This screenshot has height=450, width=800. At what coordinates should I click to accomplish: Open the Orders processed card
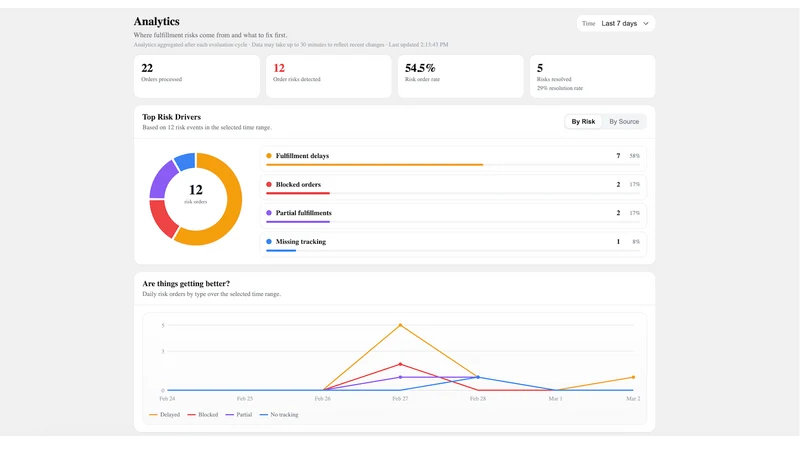[x=197, y=76]
